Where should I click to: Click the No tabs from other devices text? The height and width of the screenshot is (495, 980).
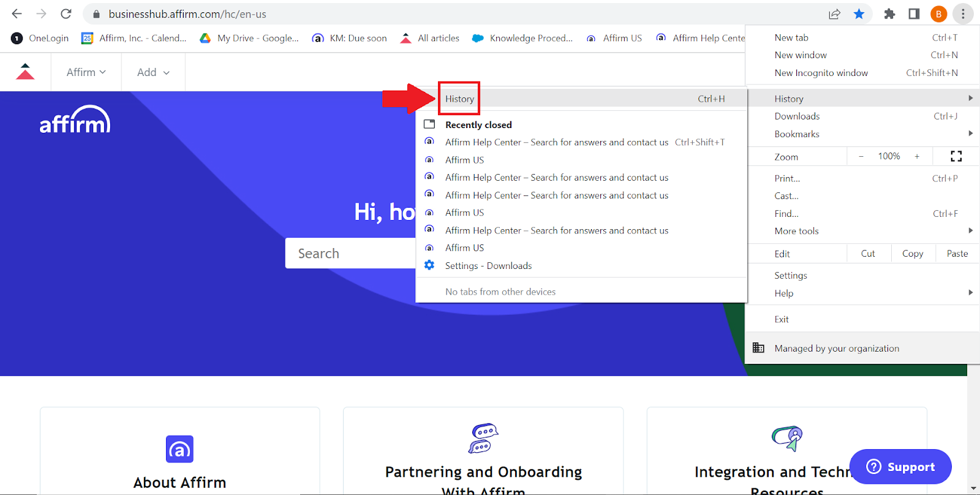tap(500, 292)
